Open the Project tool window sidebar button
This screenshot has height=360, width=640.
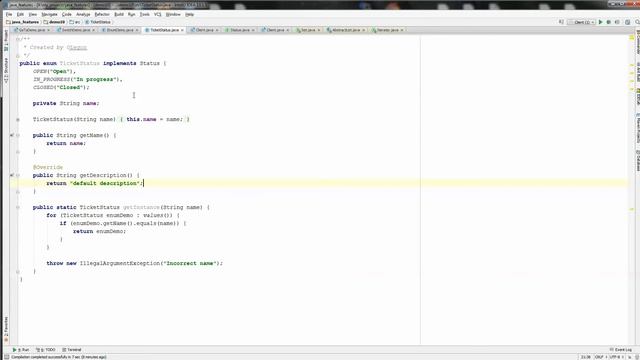(6, 40)
